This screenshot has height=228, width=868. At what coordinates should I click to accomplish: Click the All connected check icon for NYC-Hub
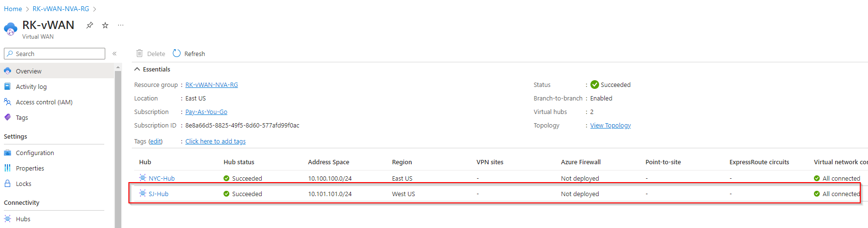point(817,178)
